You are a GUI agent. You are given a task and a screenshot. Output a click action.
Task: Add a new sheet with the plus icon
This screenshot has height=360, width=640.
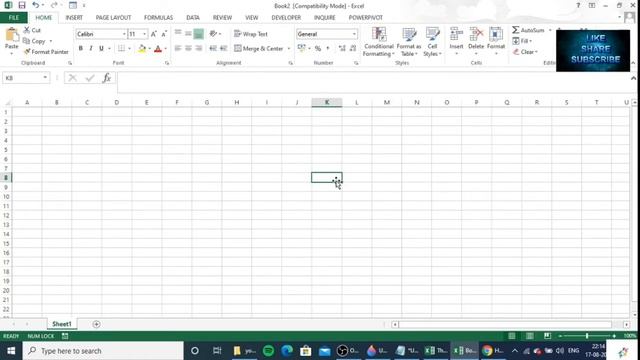pos(96,324)
